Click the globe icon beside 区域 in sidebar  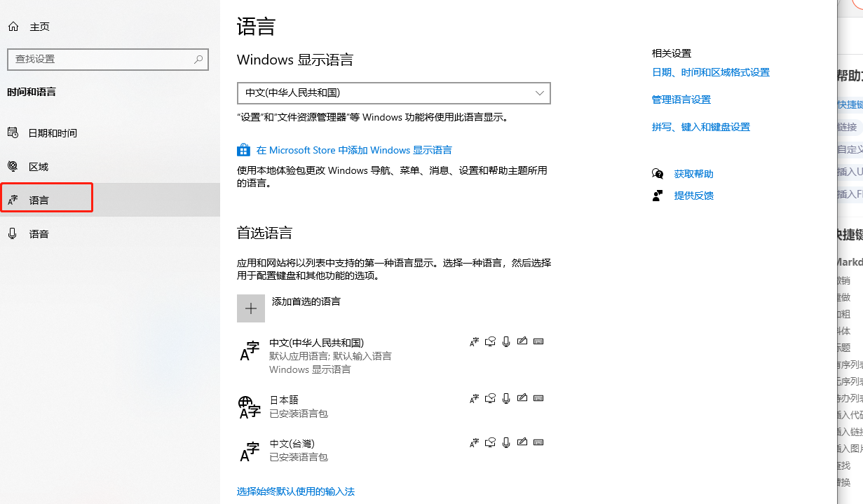click(x=13, y=166)
